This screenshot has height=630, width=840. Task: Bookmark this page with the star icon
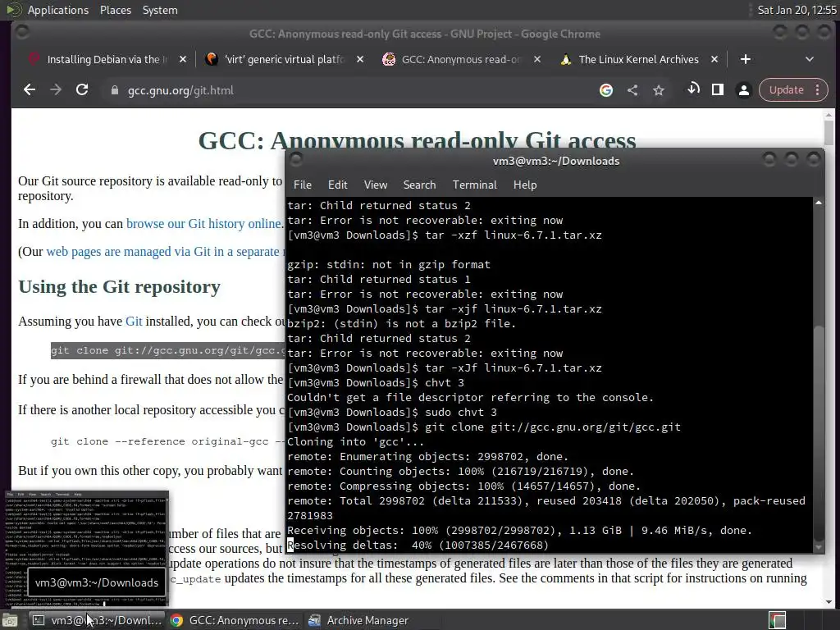click(x=659, y=90)
